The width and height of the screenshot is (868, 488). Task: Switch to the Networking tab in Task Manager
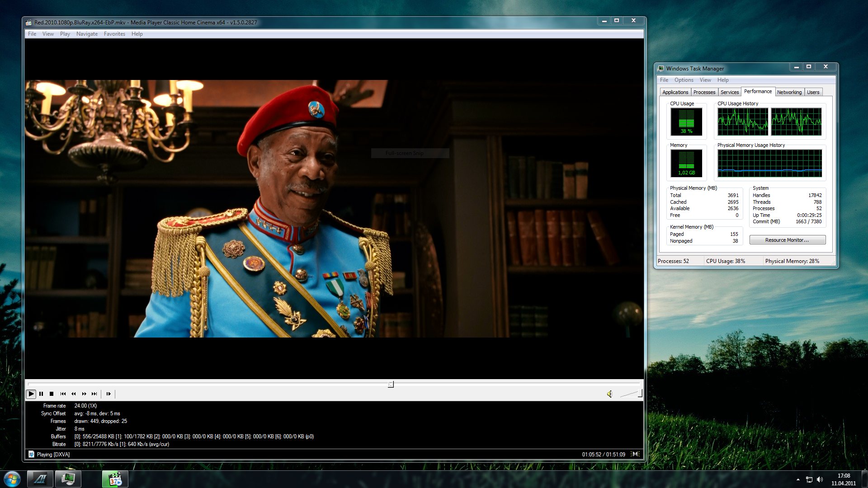pos(789,92)
